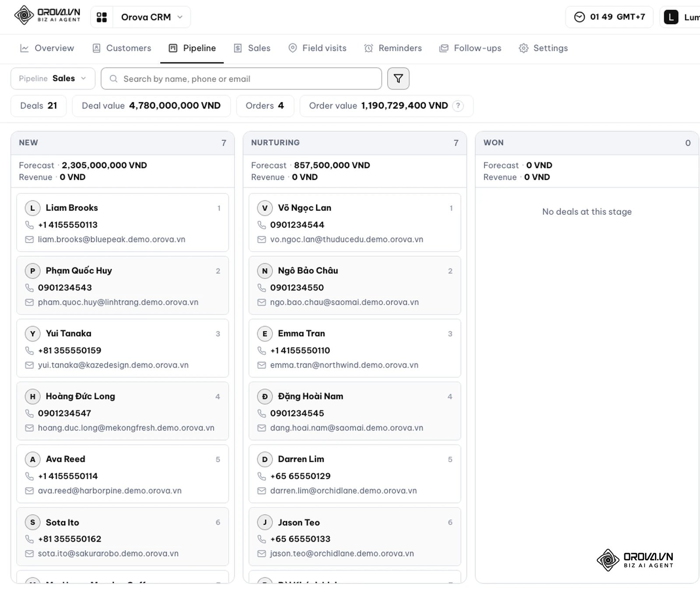Go to the Sales tab
Image resolution: width=700 pixels, height=589 pixels.
coord(252,48)
